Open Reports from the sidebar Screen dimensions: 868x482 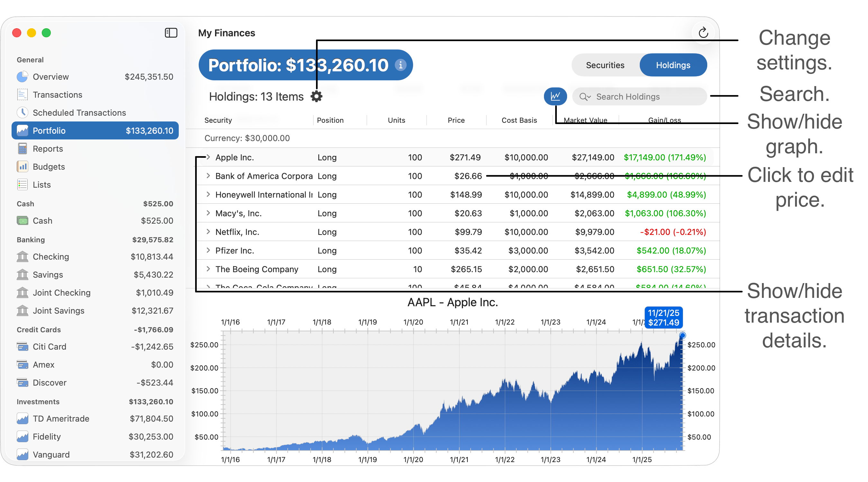[48, 148]
